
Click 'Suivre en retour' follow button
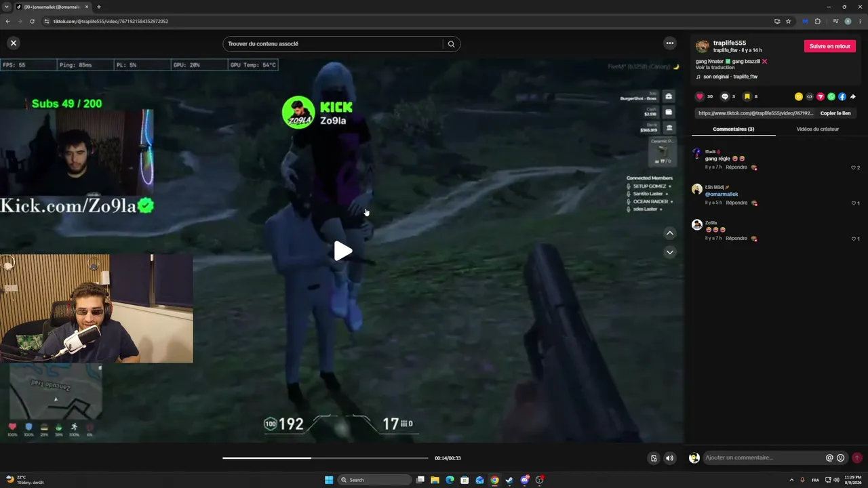coord(830,46)
